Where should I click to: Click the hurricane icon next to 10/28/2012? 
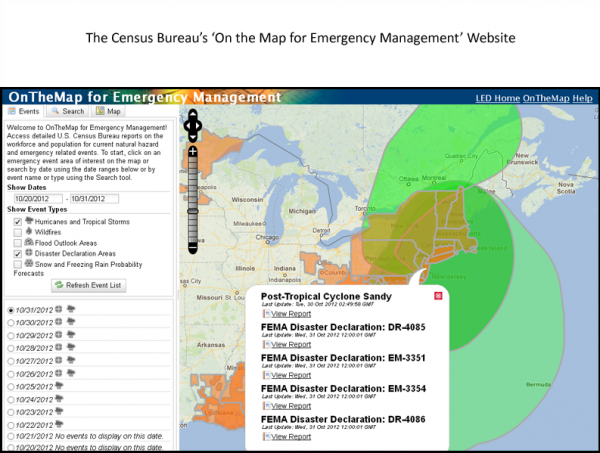tap(71, 347)
